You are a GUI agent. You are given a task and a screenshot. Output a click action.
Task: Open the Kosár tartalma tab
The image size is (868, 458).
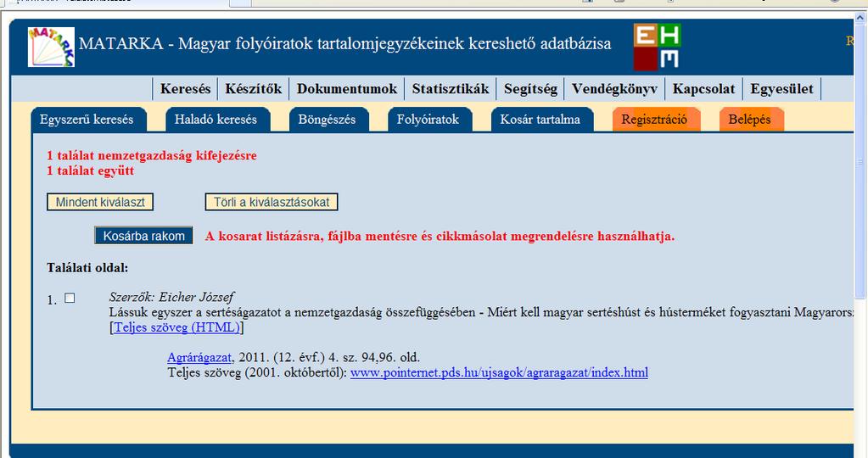542,120
